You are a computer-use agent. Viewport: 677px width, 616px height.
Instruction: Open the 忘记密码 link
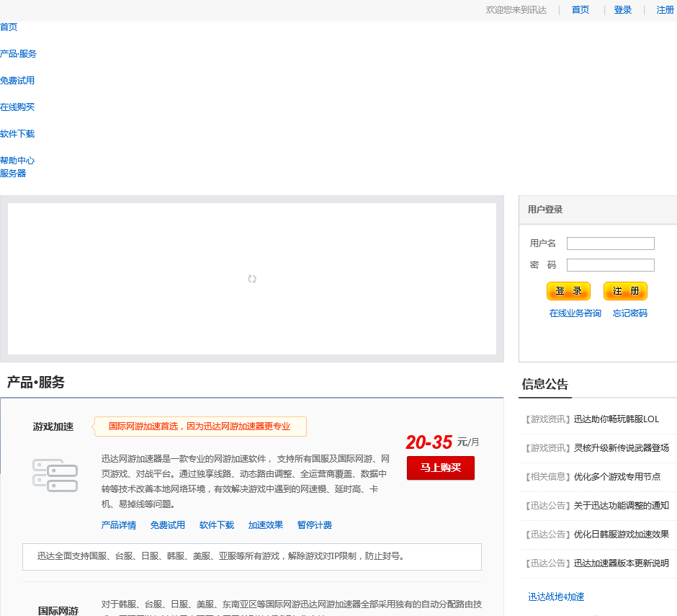pyautogui.click(x=630, y=313)
